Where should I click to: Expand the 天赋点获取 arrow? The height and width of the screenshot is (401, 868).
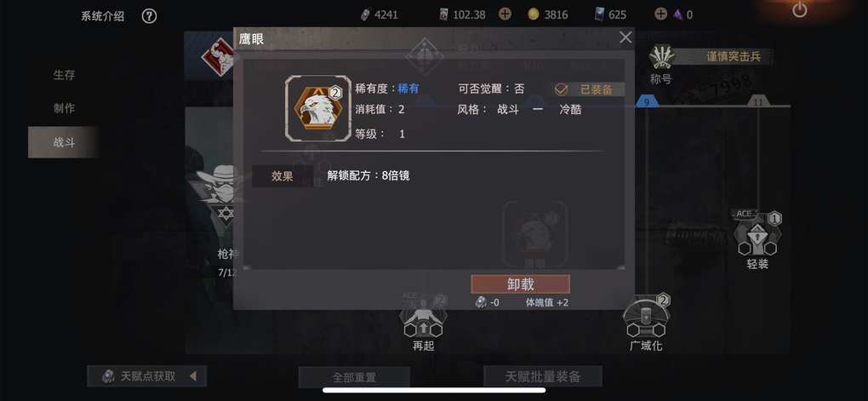(x=193, y=376)
